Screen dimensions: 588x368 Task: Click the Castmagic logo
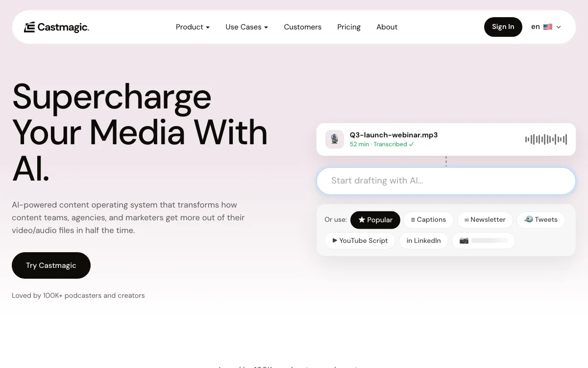[56, 27]
